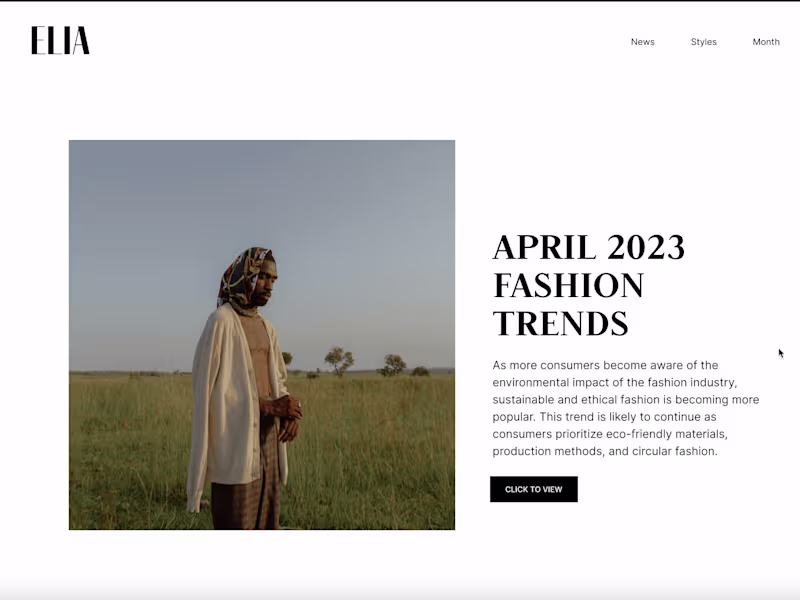Click the phrase "environmental impact" in paragraph
This screenshot has height=600, width=800.
tap(549, 383)
